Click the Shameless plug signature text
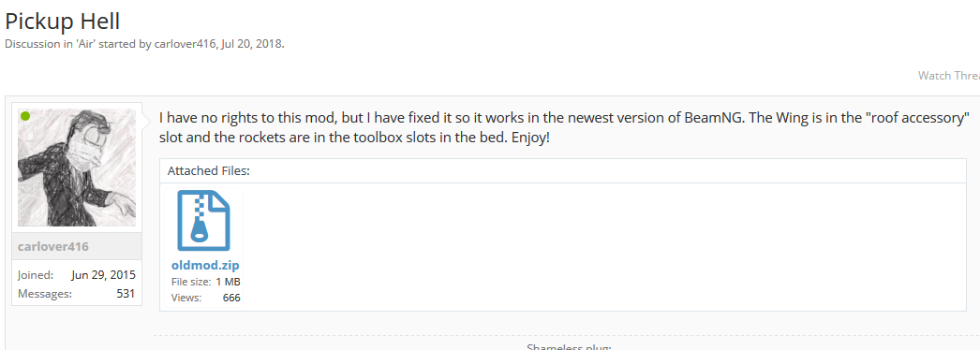Viewport: 980px width, 350px height. 569,347
